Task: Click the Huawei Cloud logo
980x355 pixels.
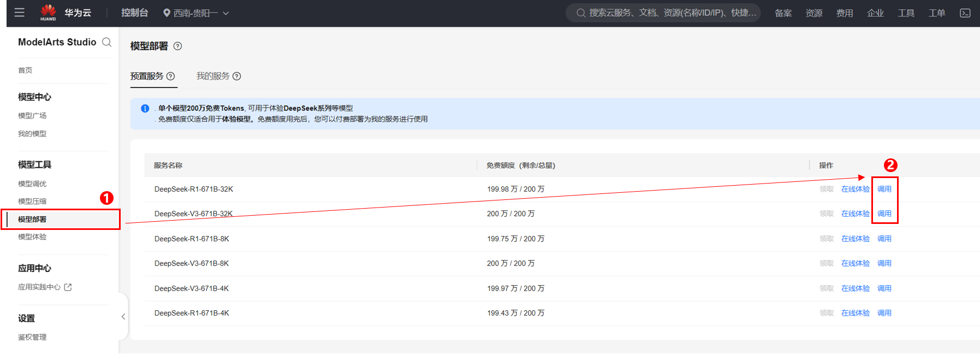Action: (66, 13)
